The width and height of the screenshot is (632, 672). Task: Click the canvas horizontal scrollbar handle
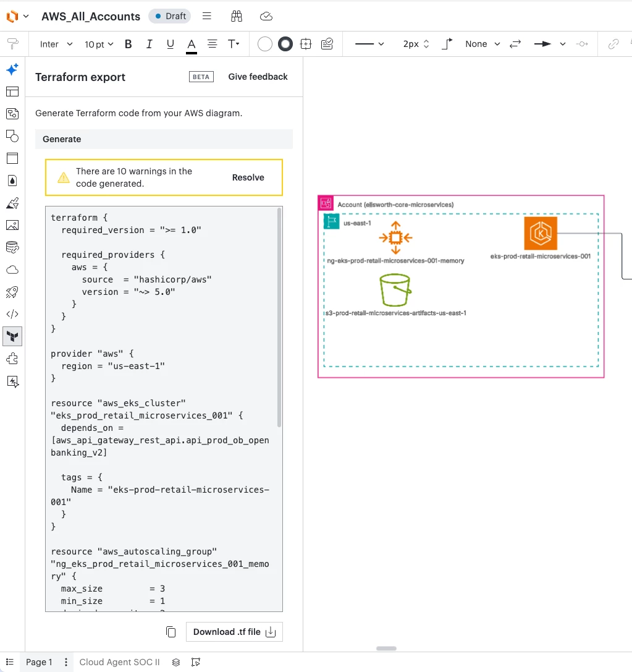pos(386,649)
